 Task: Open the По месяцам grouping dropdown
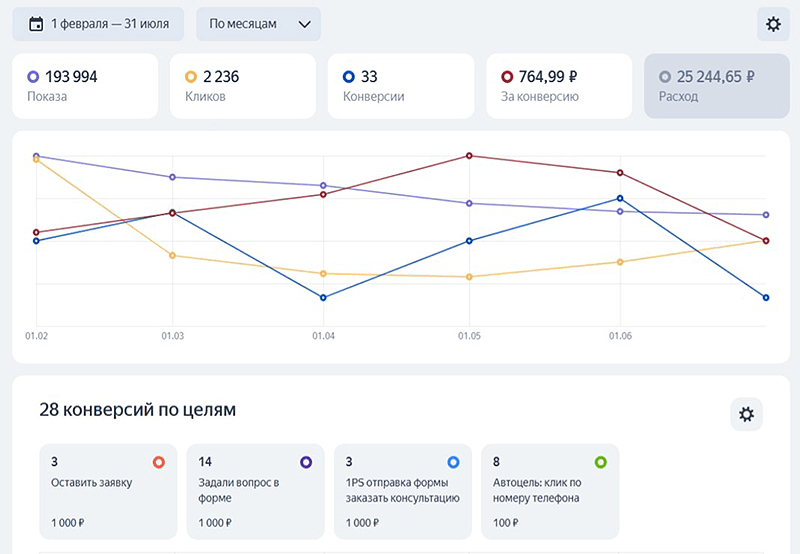pos(258,24)
